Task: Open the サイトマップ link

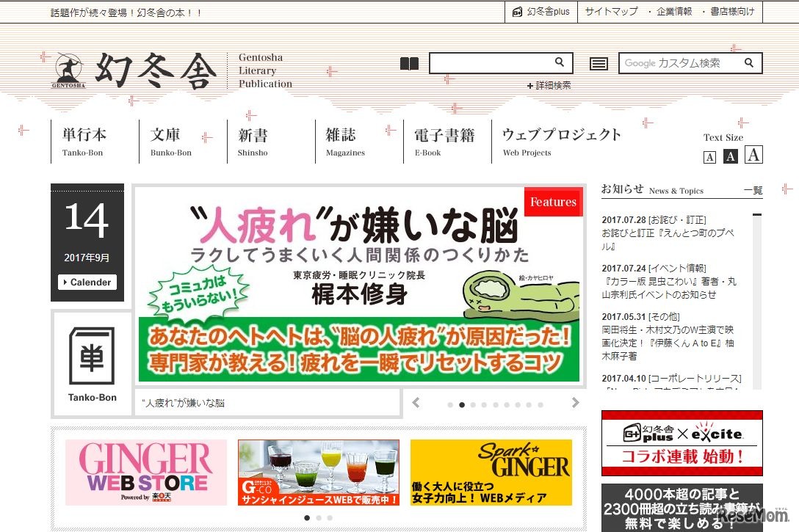Action: pyautogui.click(x=611, y=12)
